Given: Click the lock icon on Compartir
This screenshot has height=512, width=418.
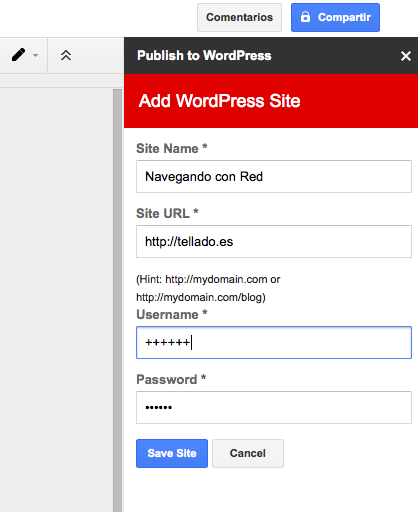Looking at the screenshot, I should (305, 17).
